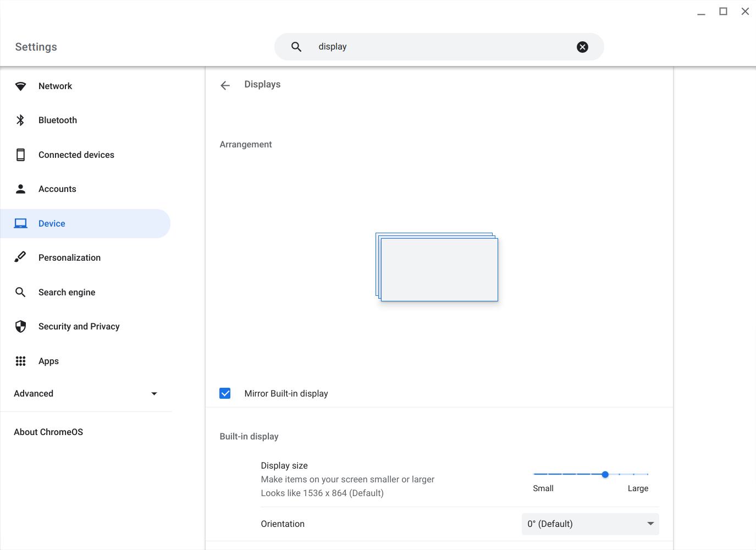Clear the search text with X icon
This screenshot has height=550, width=756.
pyautogui.click(x=582, y=47)
